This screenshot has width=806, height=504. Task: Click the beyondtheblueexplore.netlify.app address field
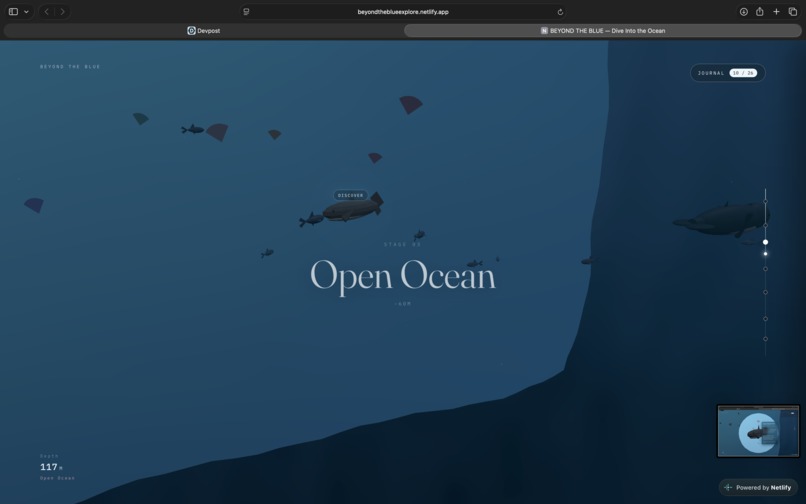pyautogui.click(x=403, y=11)
